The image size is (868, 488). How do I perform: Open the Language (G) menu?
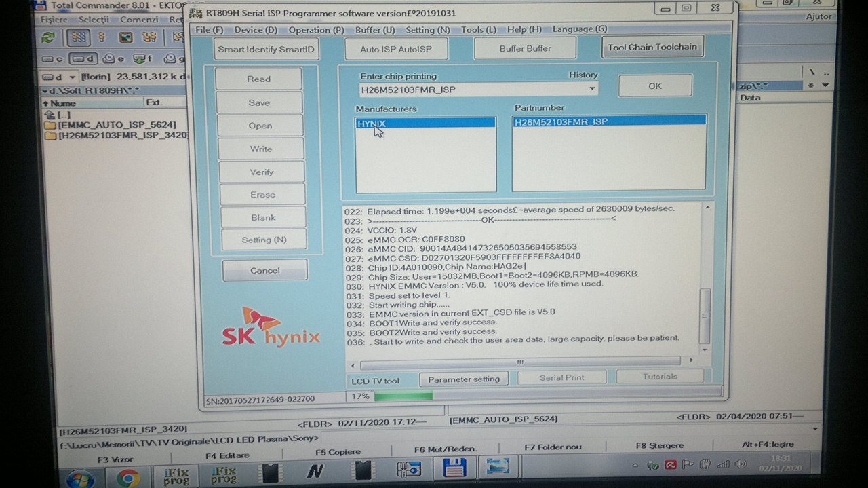click(580, 29)
